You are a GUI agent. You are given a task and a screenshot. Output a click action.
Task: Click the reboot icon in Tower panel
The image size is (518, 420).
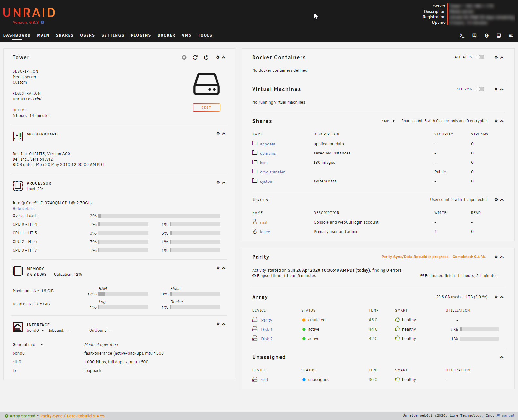(195, 57)
